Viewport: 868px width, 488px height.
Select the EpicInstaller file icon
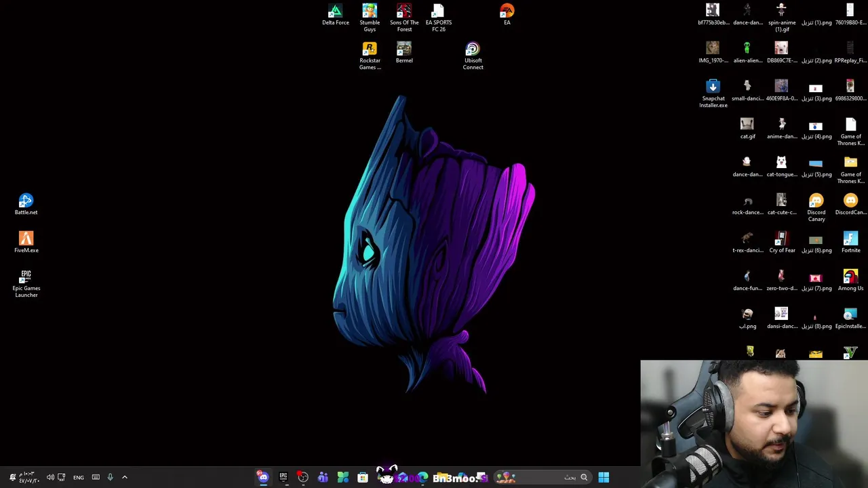pyautogui.click(x=850, y=319)
